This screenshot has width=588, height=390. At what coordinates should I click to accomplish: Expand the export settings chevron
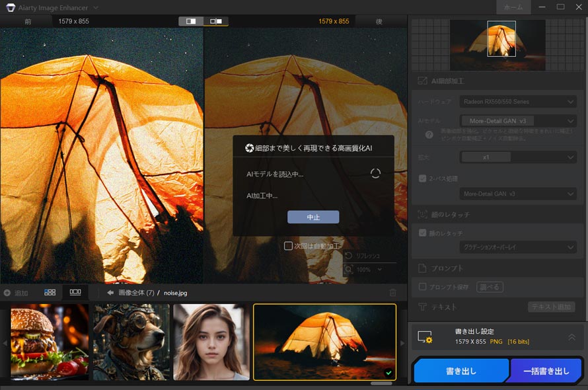(x=571, y=337)
